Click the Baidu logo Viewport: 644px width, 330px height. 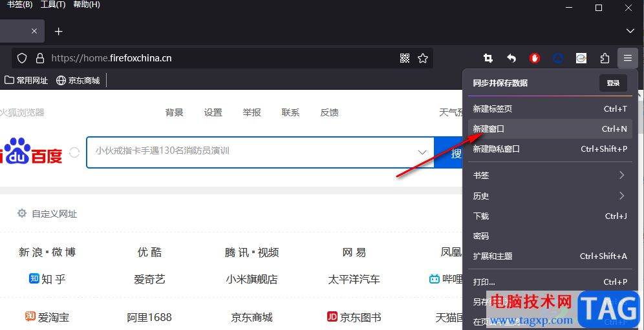click(x=31, y=151)
